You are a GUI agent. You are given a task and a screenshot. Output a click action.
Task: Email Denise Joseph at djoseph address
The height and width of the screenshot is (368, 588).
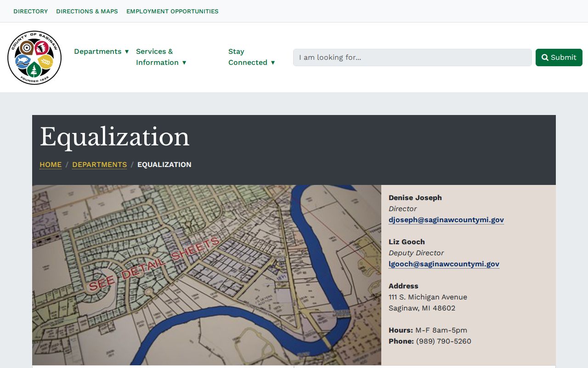pos(446,220)
